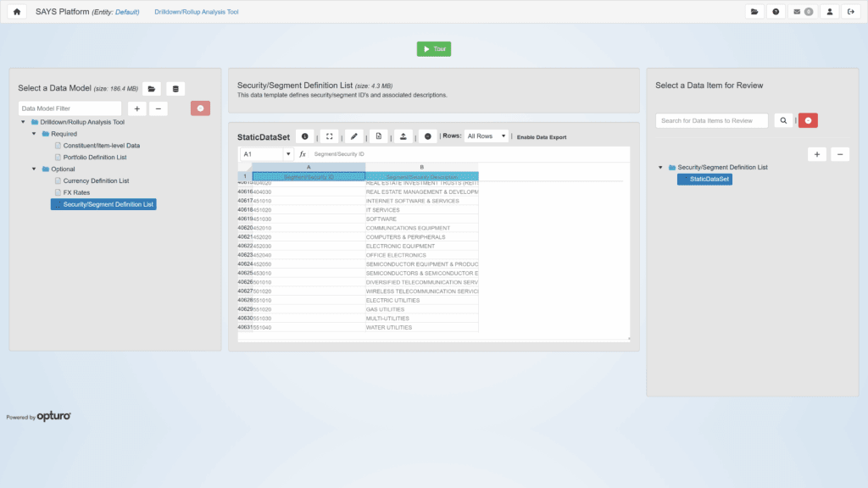Open the messages envelope icon
The height and width of the screenshot is (488, 868).
(802, 12)
